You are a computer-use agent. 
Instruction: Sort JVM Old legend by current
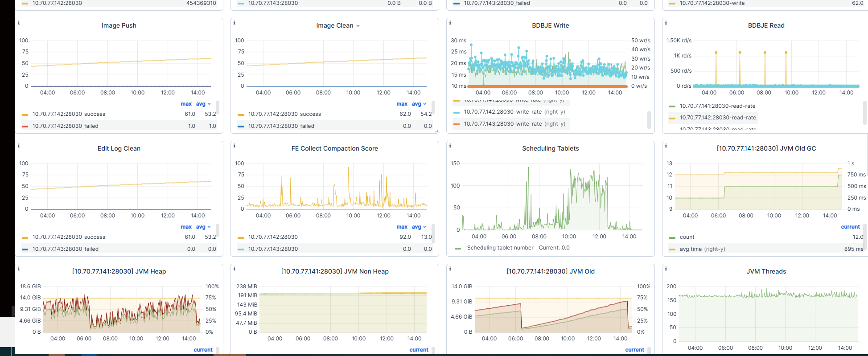(634, 350)
